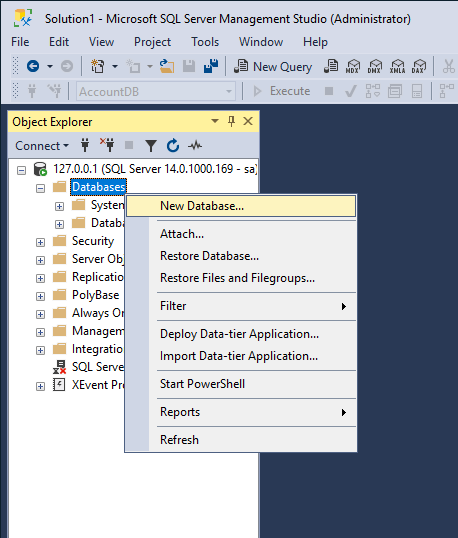458x538 pixels.
Task: Expand the Replication folder
Action: pyautogui.click(x=40, y=278)
